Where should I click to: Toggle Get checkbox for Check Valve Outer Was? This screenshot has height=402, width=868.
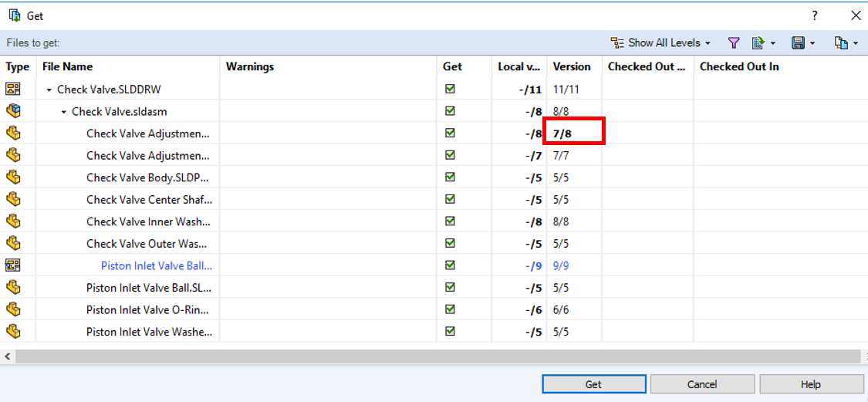click(x=450, y=243)
